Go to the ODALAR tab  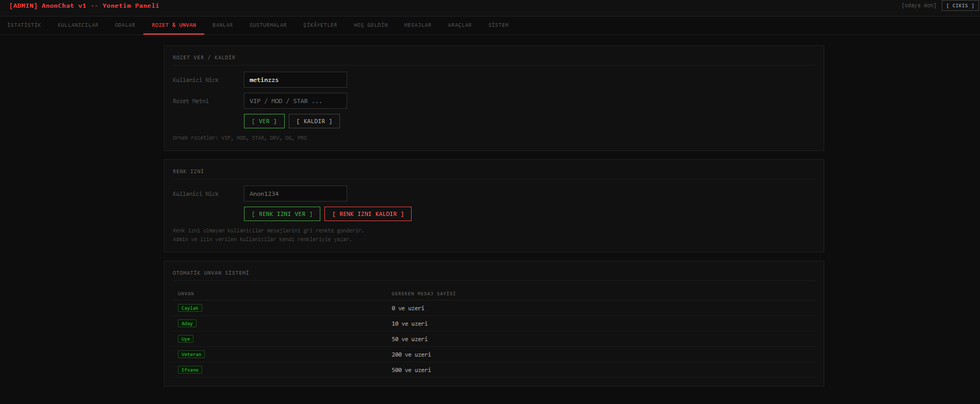click(x=125, y=25)
